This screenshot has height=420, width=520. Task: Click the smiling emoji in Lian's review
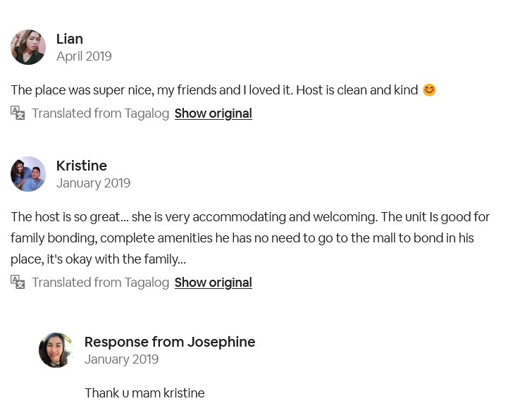tap(429, 90)
